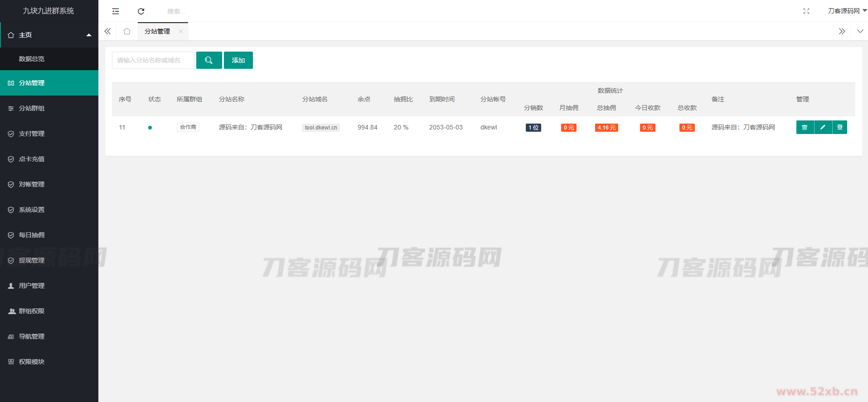Click the tool.dkewl.cn domain tag
The image size is (868, 402).
click(321, 128)
